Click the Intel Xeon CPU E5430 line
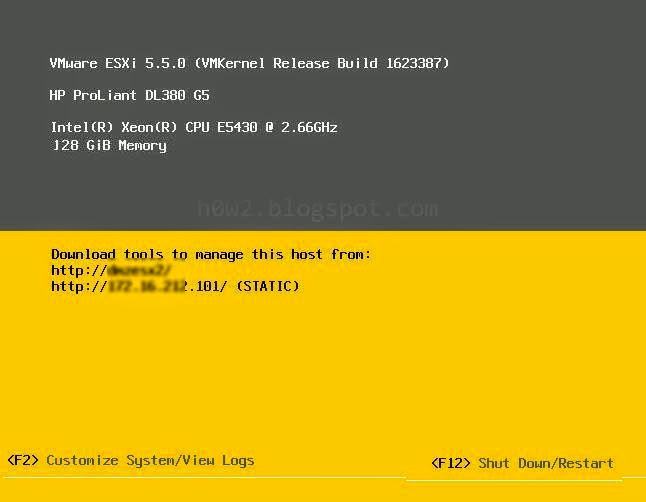Viewport: 646px width, 502px height. [194, 127]
